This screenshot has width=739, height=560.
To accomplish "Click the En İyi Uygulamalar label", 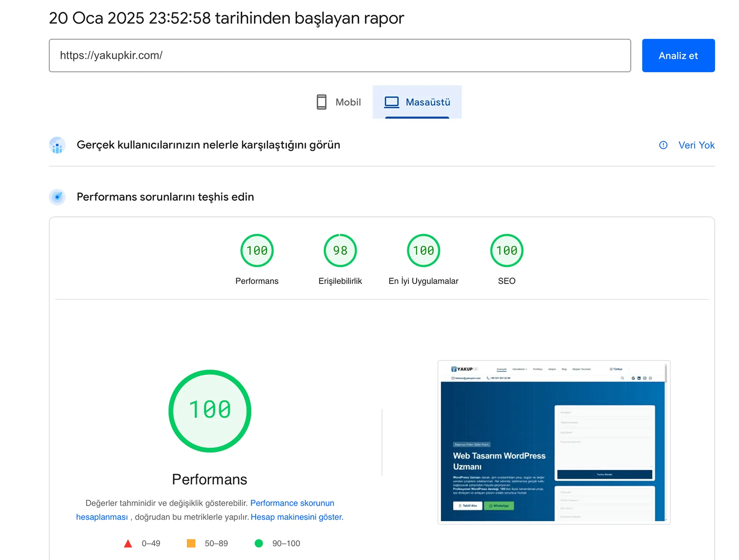I will (x=424, y=281).
